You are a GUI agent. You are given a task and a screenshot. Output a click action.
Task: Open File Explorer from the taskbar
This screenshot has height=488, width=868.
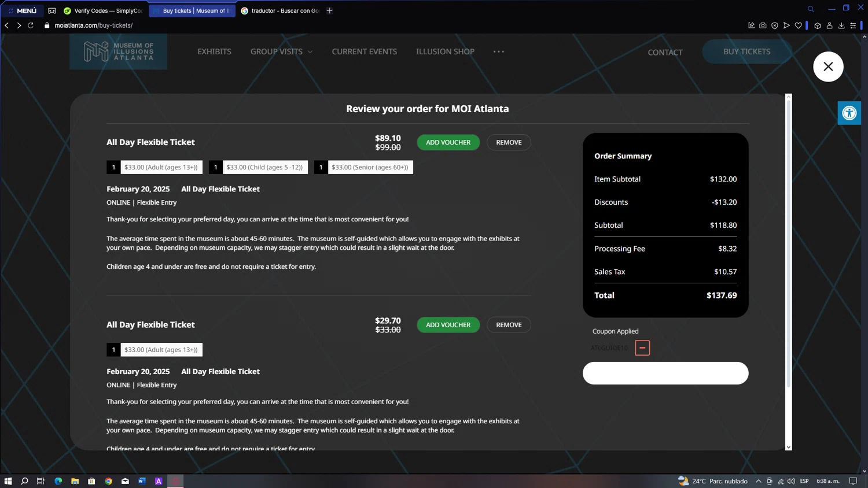[x=75, y=481]
